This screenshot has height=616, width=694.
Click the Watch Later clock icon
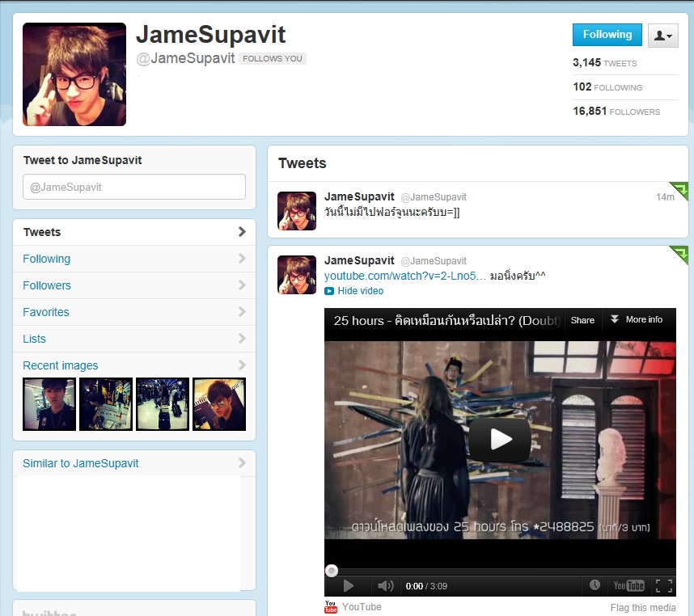click(595, 585)
